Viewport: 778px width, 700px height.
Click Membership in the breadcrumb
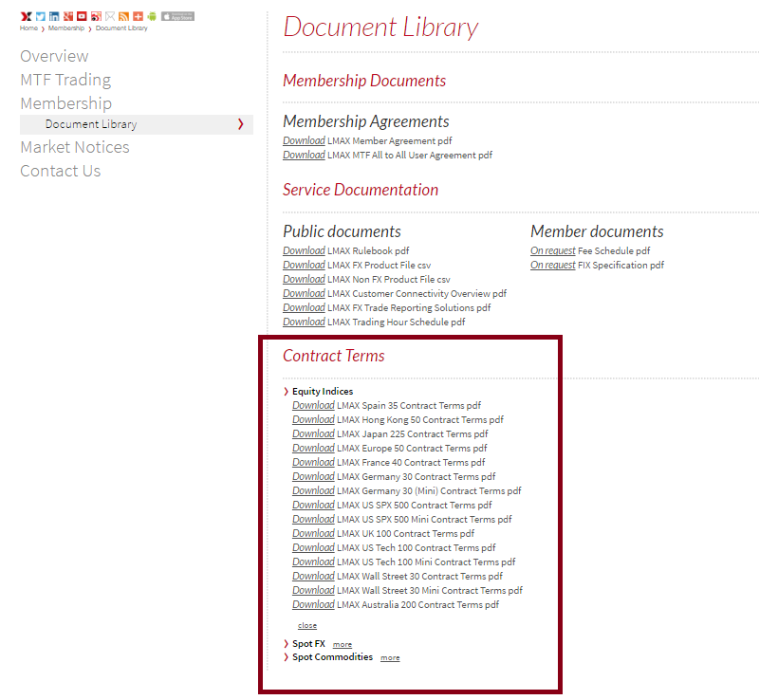[66, 28]
